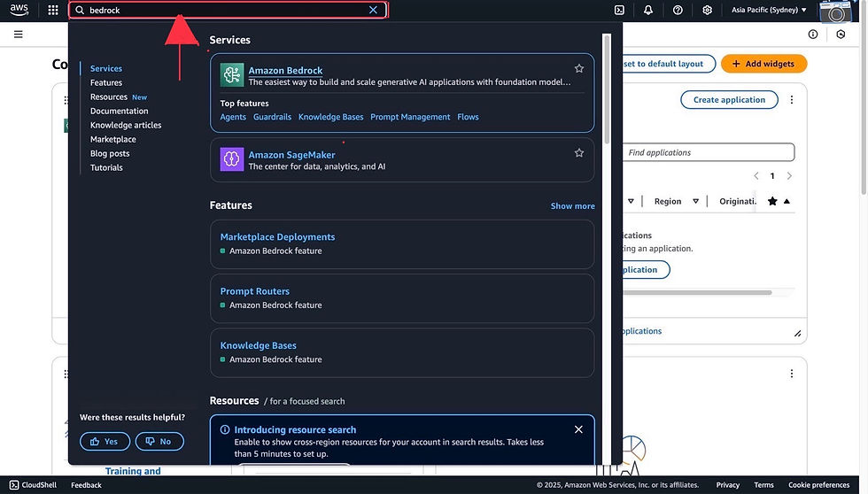The height and width of the screenshot is (494, 868).
Task: Click the Amazon Bedrock service icon
Action: (231, 74)
